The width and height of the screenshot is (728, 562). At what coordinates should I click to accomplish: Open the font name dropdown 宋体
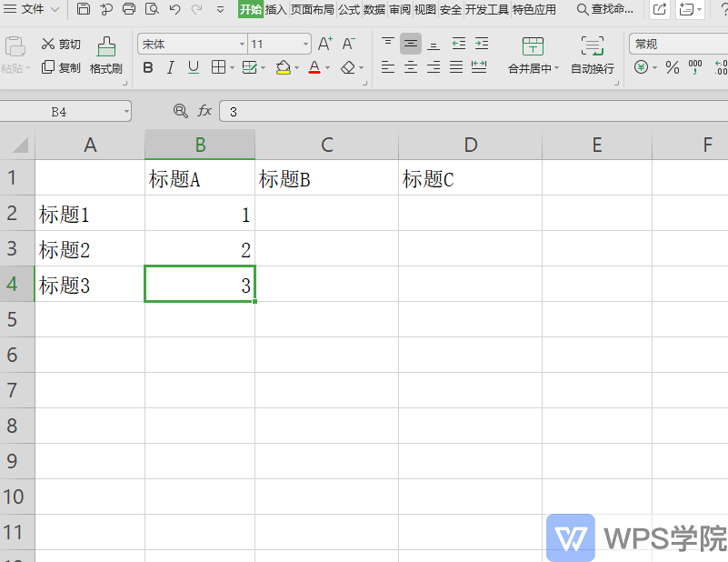(243, 45)
